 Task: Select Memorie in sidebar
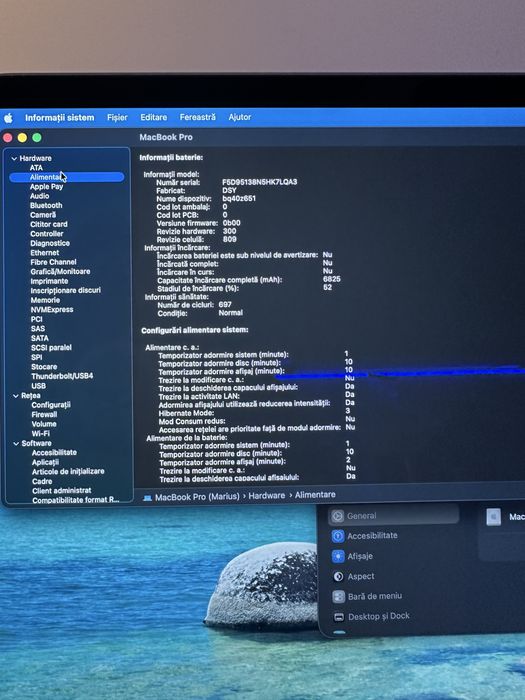45,300
